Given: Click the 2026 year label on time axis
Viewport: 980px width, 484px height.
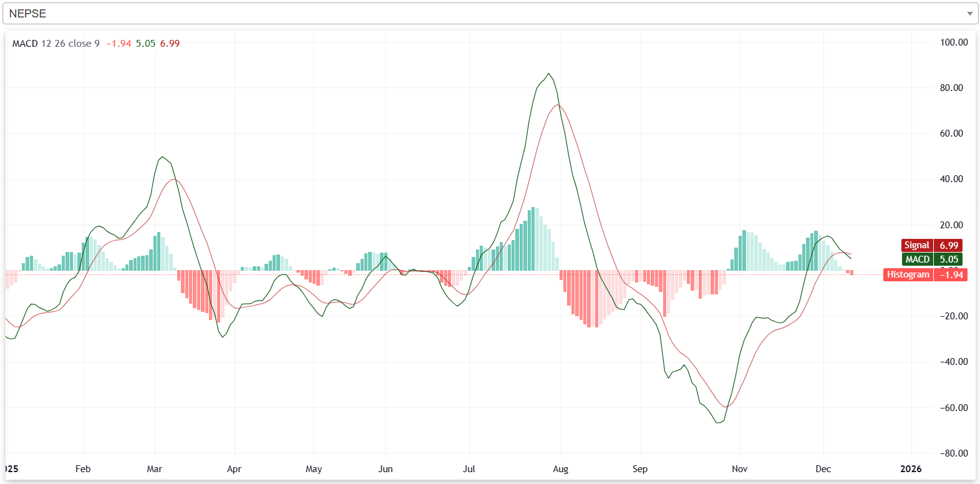Looking at the screenshot, I should [911, 469].
